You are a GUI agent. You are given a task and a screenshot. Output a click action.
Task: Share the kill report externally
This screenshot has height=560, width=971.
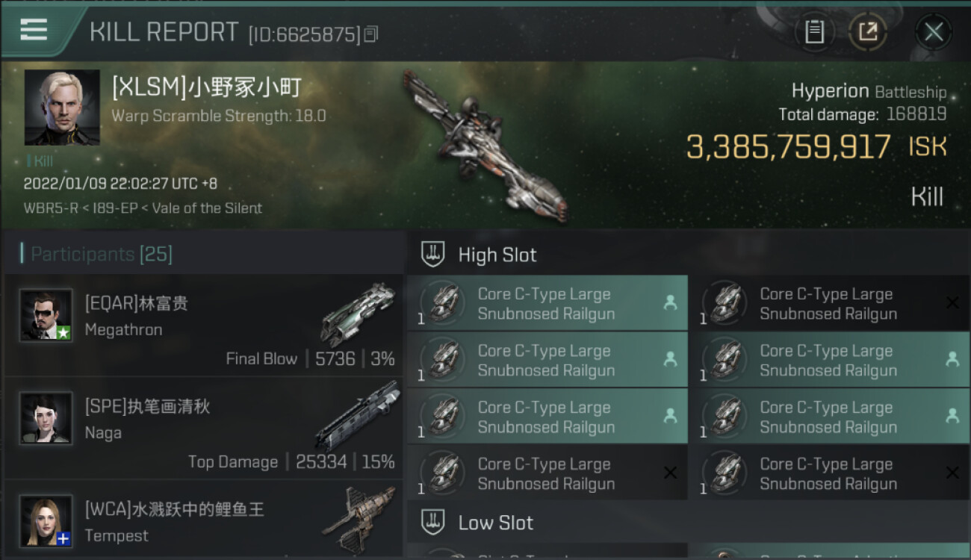(867, 32)
